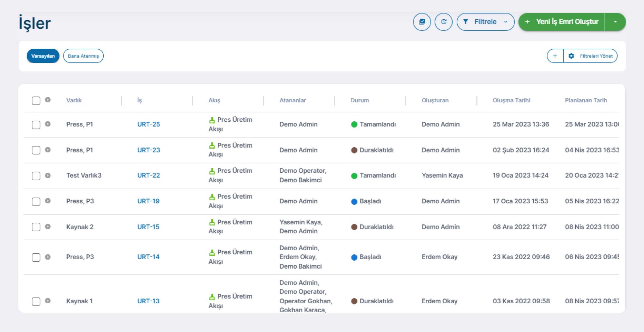
Task: Click the green flow icon in URT-19 row
Action: tap(212, 197)
